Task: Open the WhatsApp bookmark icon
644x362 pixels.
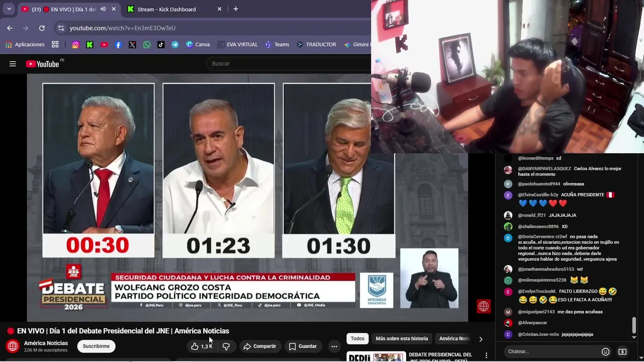Action: tap(146, 45)
